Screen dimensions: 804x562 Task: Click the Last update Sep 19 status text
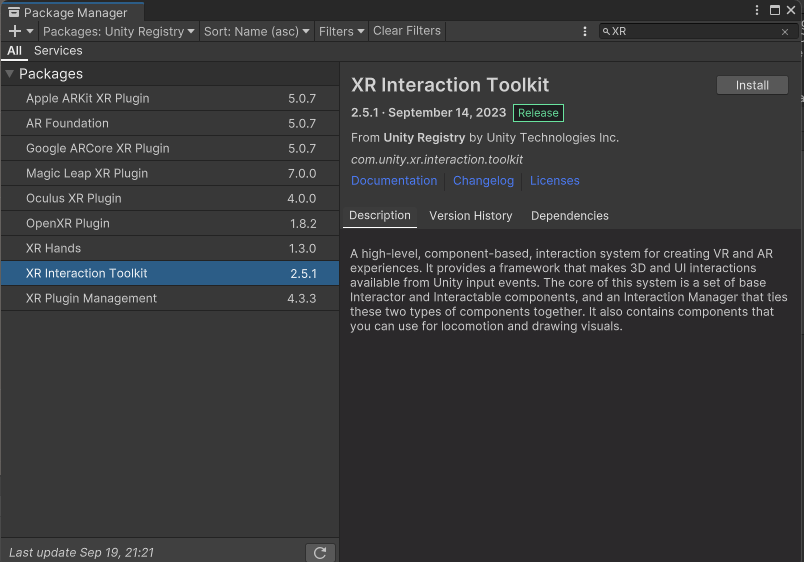(82, 553)
